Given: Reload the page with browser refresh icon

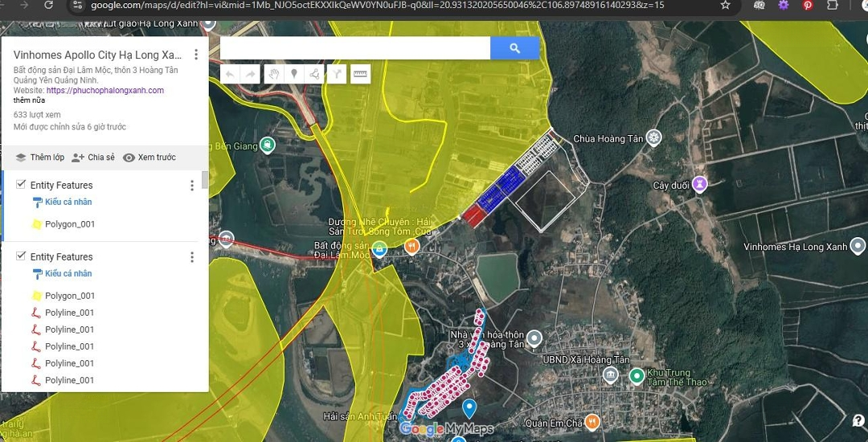Looking at the screenshot, I should pos(48,5).
